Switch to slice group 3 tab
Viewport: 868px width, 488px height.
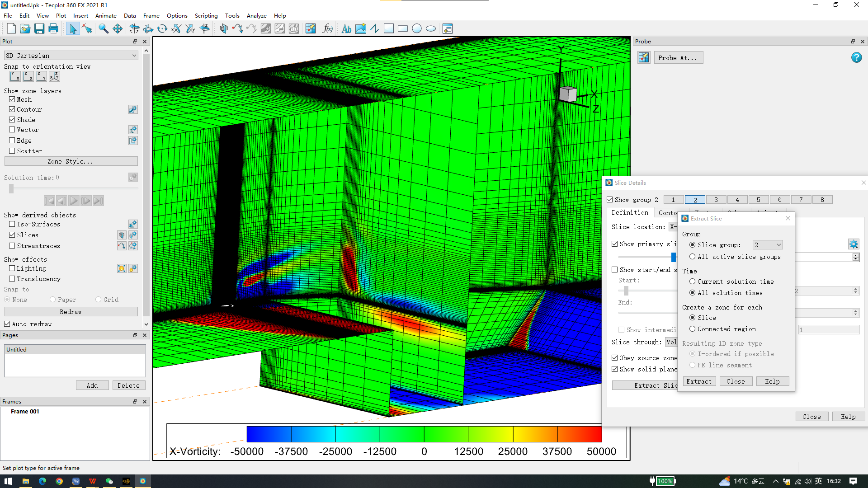716,200
